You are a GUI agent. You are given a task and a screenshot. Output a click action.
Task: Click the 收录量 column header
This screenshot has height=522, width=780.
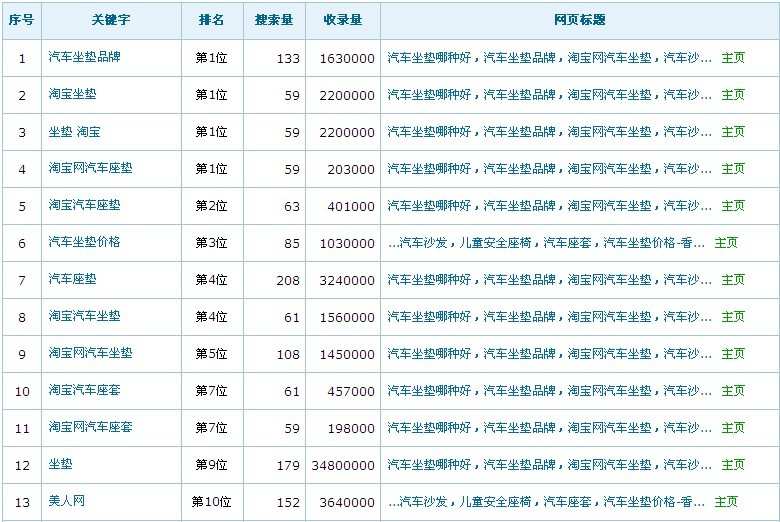tap(343, 20)
